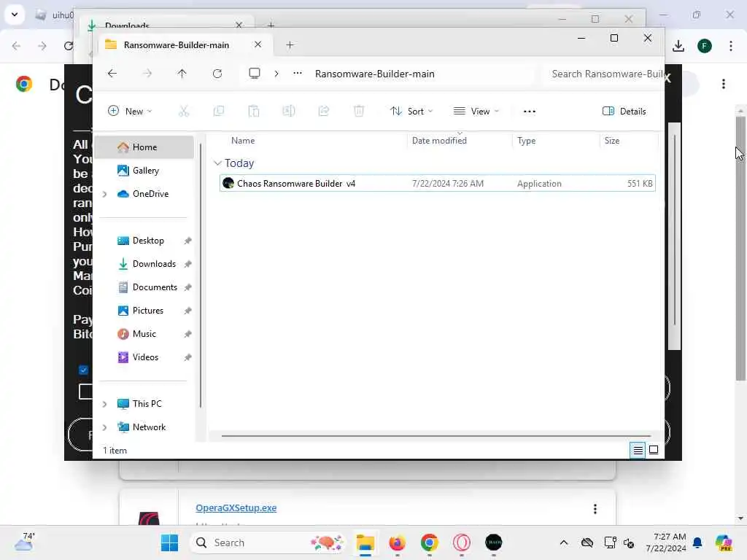The image size is (747, 560).
Task: Click the Cut scissors icon
Action: tap(183, 111)
